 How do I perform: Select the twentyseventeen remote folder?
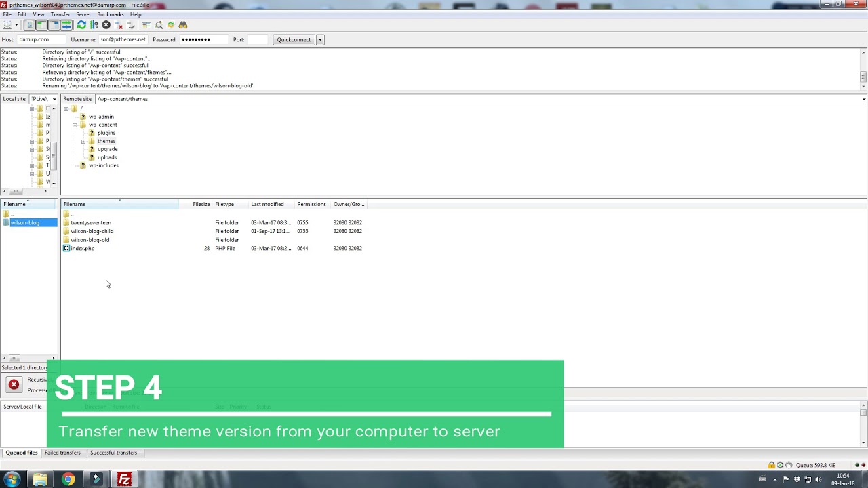90,222
